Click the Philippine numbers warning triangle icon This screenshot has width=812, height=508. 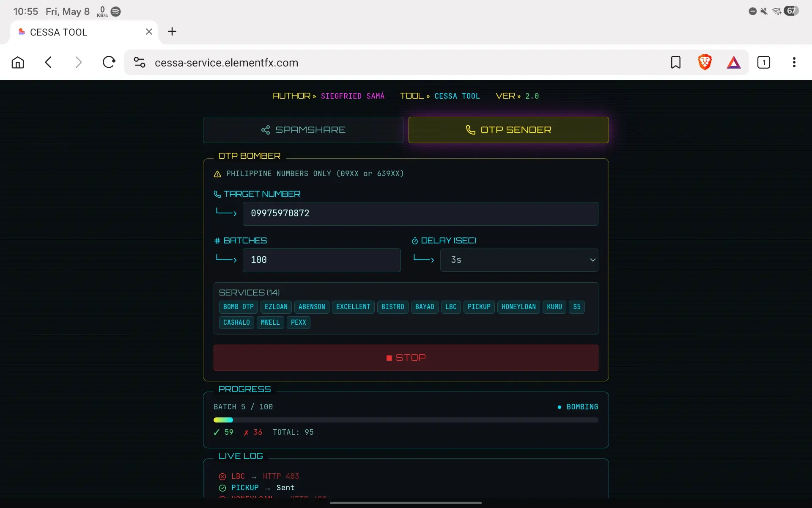[x=217, y=174]
